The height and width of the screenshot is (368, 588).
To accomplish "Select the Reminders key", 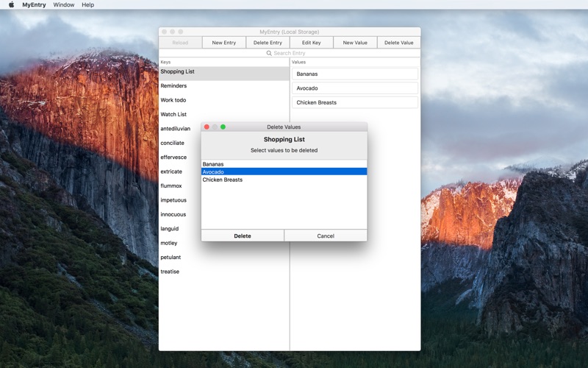I will click(224, 86).
